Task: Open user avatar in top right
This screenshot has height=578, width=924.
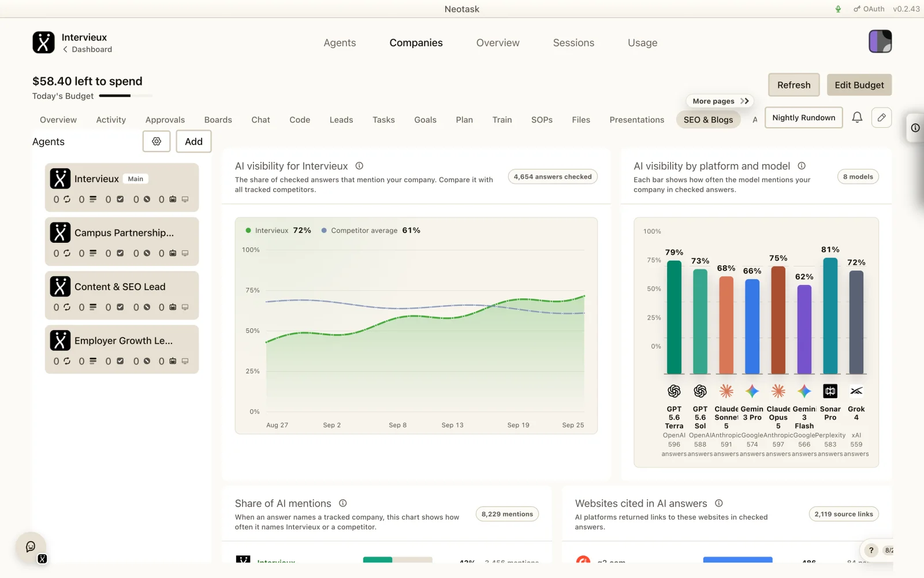Action: point(880,42)
